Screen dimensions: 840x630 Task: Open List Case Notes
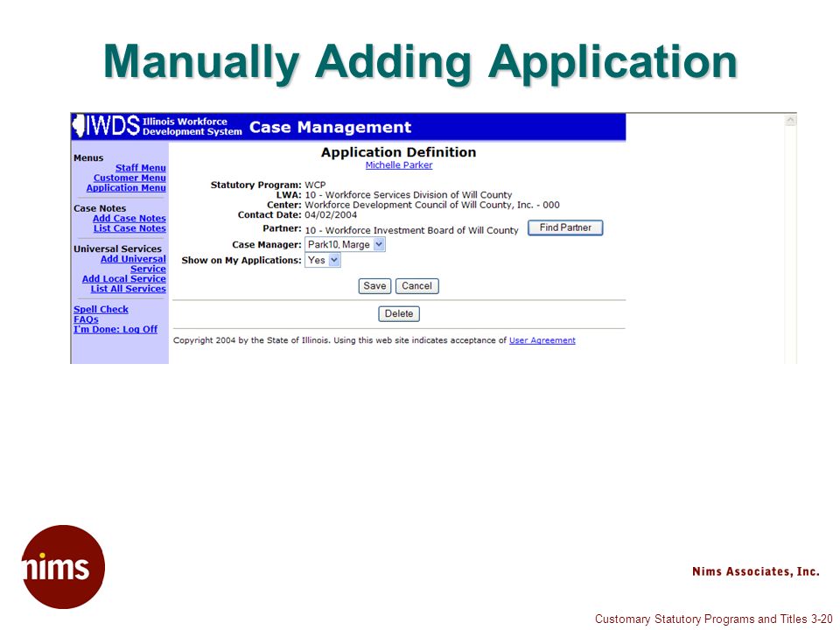click(129, 228)
